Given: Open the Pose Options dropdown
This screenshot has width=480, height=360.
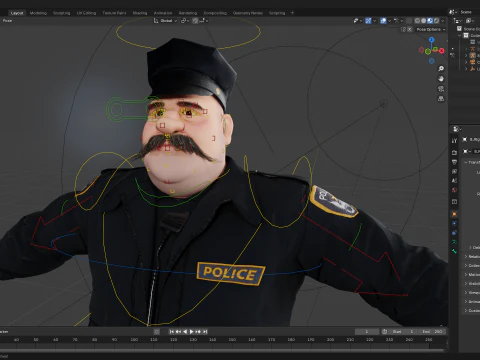Looking at the screenshot, I should [x=431, y=29].
